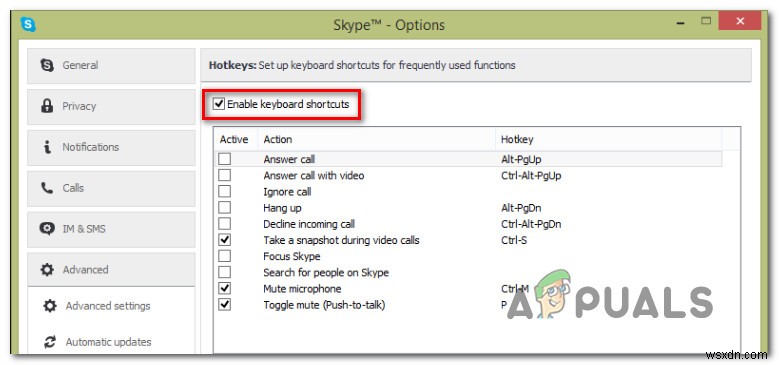Select Search for people on Skype text
This screenshot has height=365, width=779.
coord(326,273)
